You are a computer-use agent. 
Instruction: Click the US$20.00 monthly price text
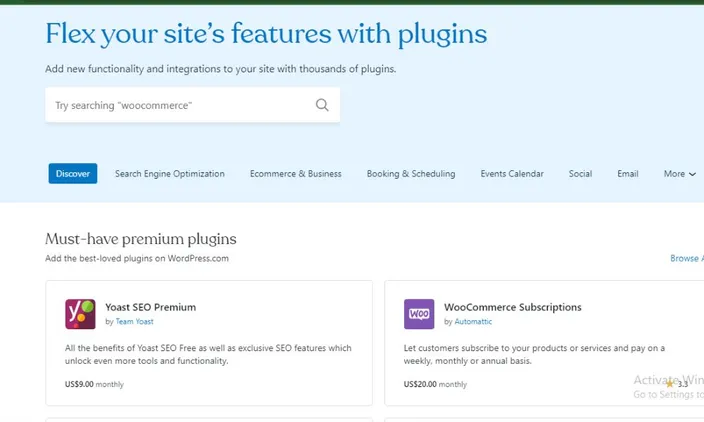(435, 384)
